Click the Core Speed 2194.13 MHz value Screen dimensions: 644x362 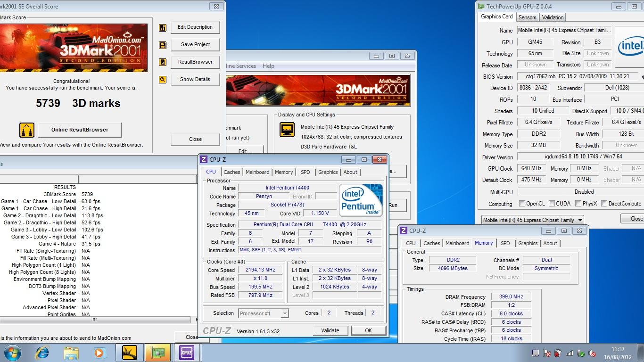pyautogui.click(x=260, y=270)
